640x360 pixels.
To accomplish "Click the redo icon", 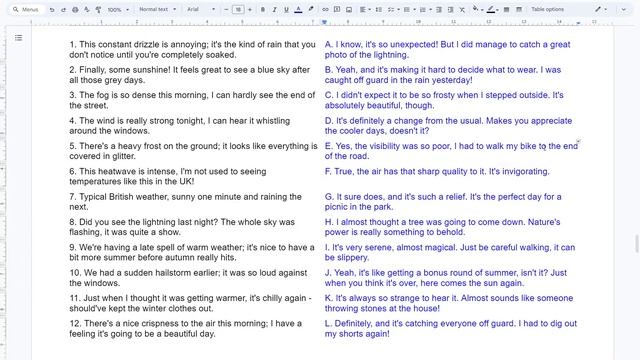I will 63,9.
